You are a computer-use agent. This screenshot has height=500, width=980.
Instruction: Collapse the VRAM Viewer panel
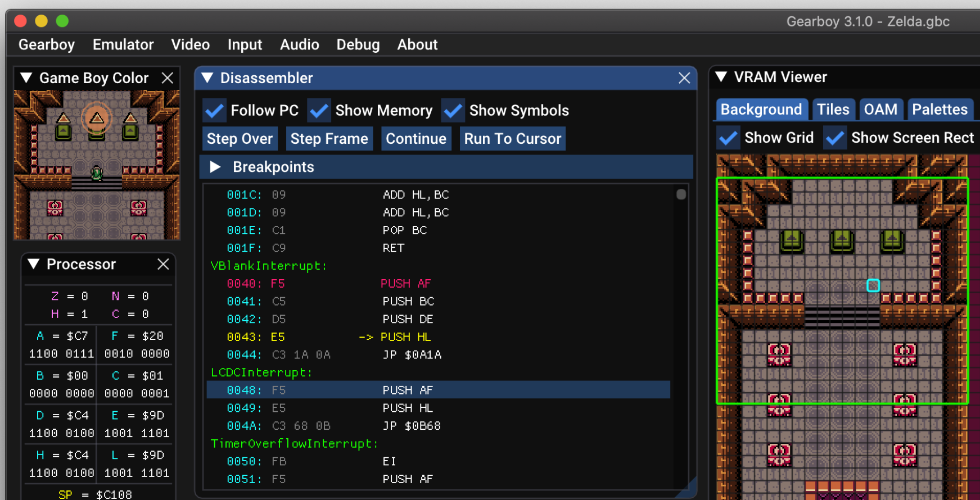pos(721,77)
